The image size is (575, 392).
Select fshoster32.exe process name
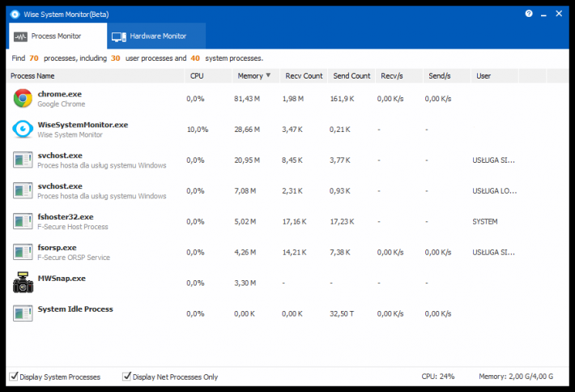(x=66, y=217)
